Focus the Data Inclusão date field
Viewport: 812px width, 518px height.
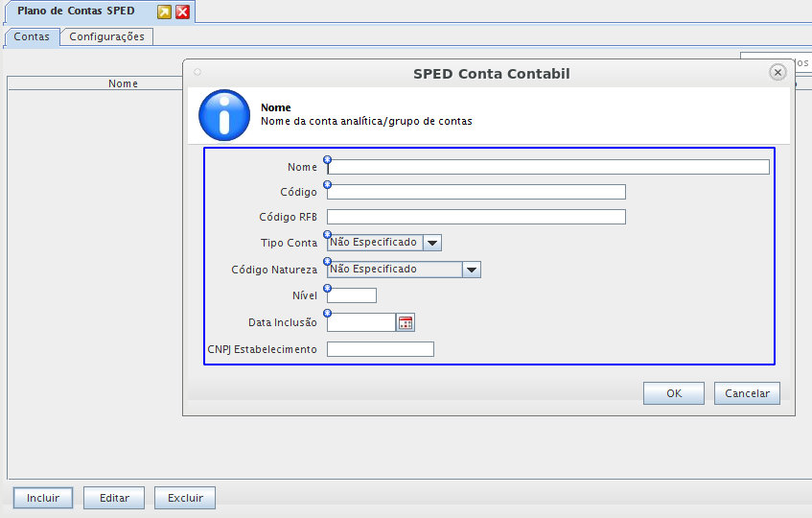coord(361,322)
